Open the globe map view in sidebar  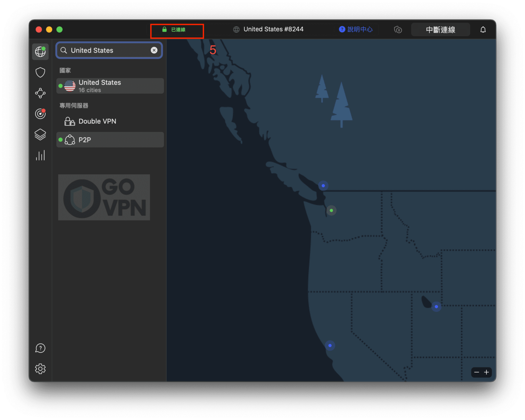click(40, 52)
